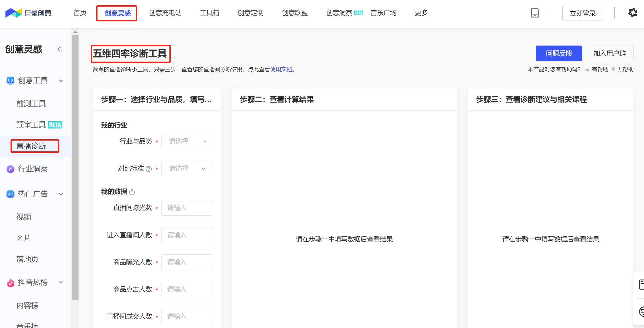
Task: Focus the 商品点击人数 input field
Action: (x=187, y=289)
